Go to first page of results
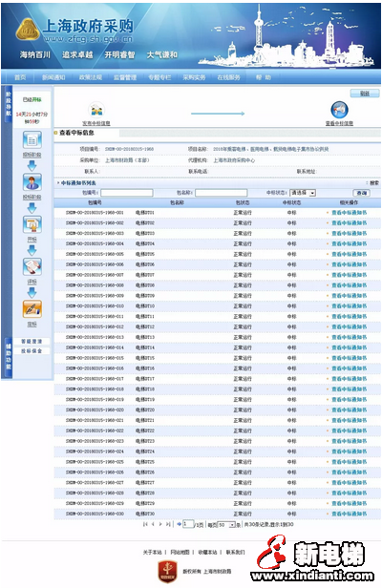The height and width of the screenshot is (588, 382). [145, 524]
